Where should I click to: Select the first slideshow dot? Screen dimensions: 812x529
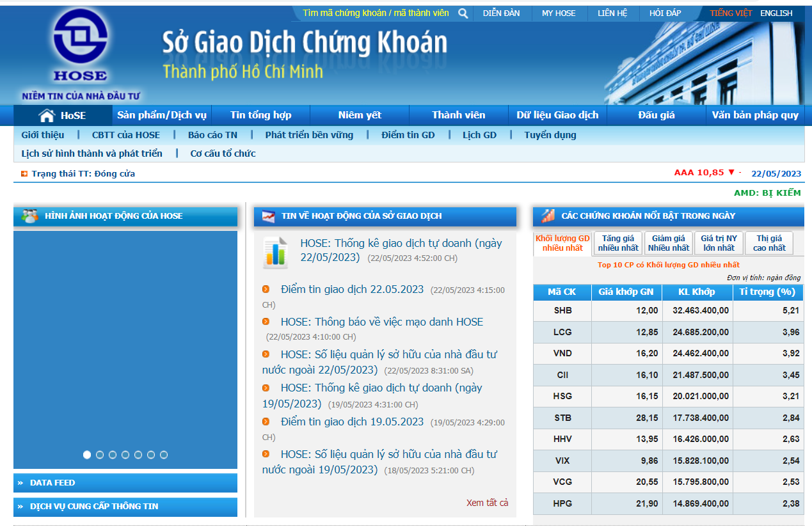[87, 455]
